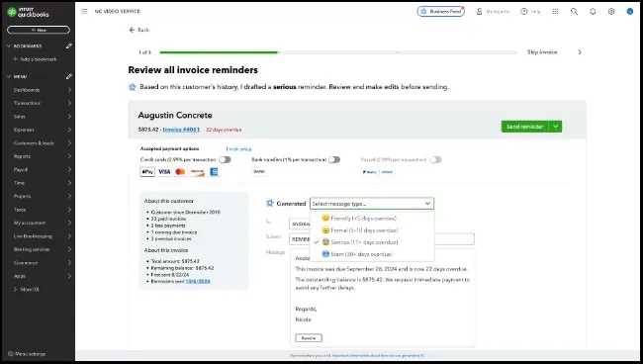Click the Rewrite button
Screen dimensions: 643x364
point(309,338)
